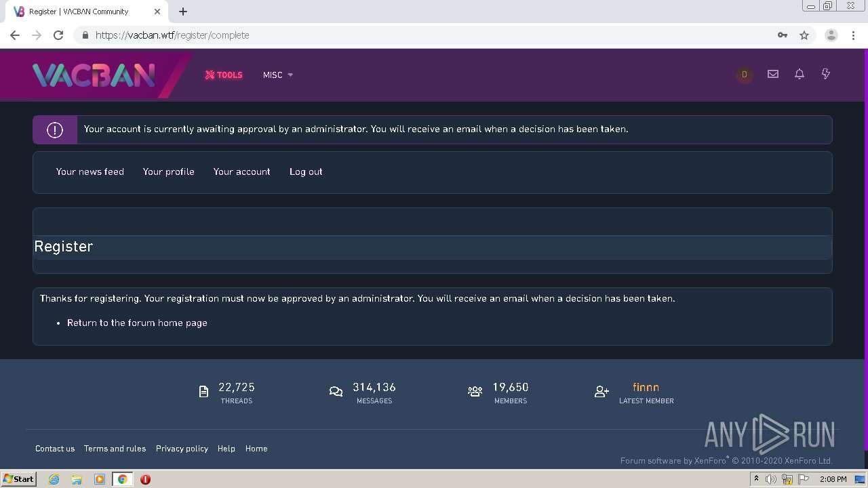Click the Register heading text
This screenshot has width=868, height=488.
[x=64, y=247]
